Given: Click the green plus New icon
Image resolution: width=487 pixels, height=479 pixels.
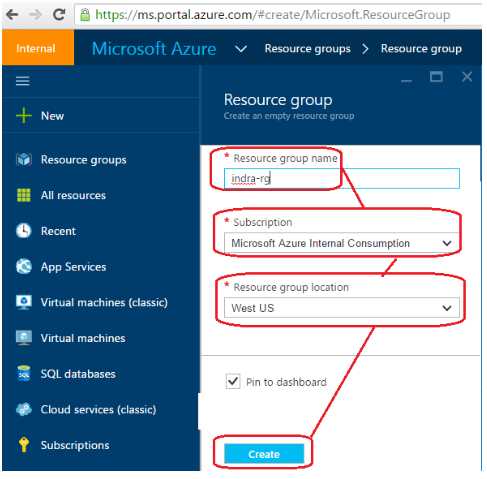Looking at the screenshot, I should [x=24, y=116].
